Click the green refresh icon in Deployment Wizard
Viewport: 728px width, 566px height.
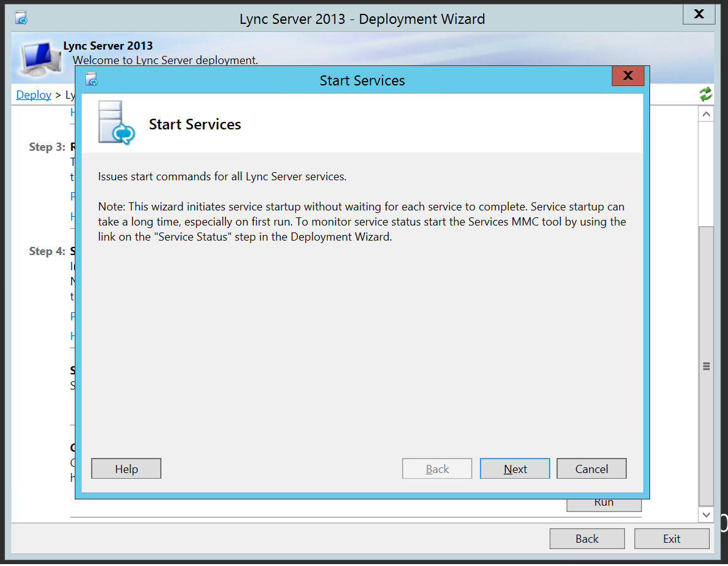706,94
